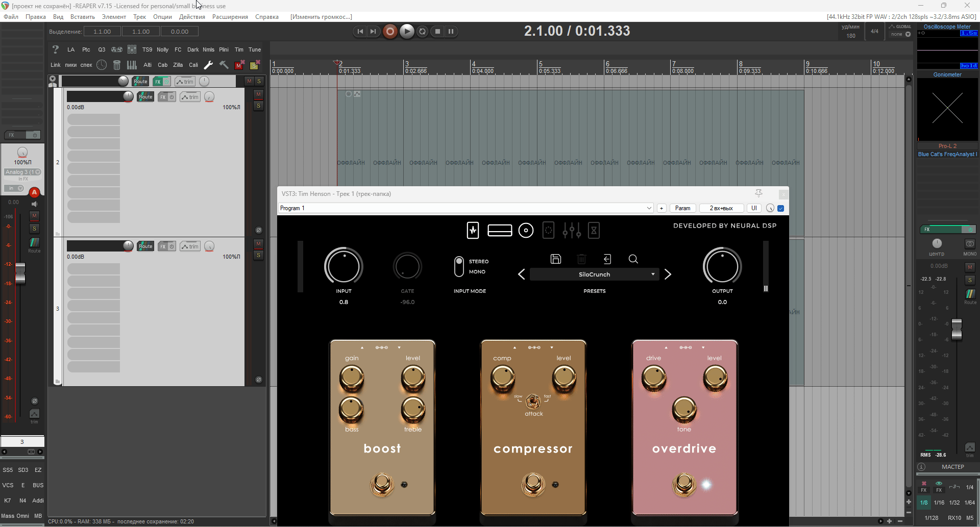Click the clock toolbar icon
This screenshot has height=527, width=980.
point(102,65)
